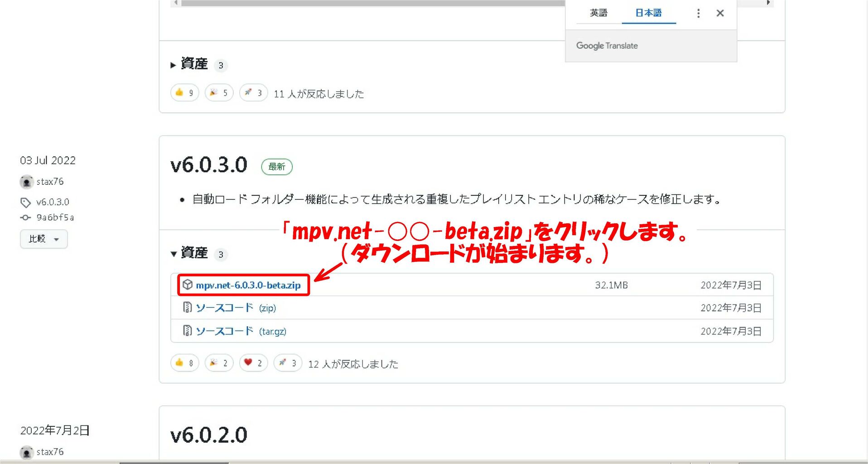Click the party popper reaction showing 5

click(218, 92)
